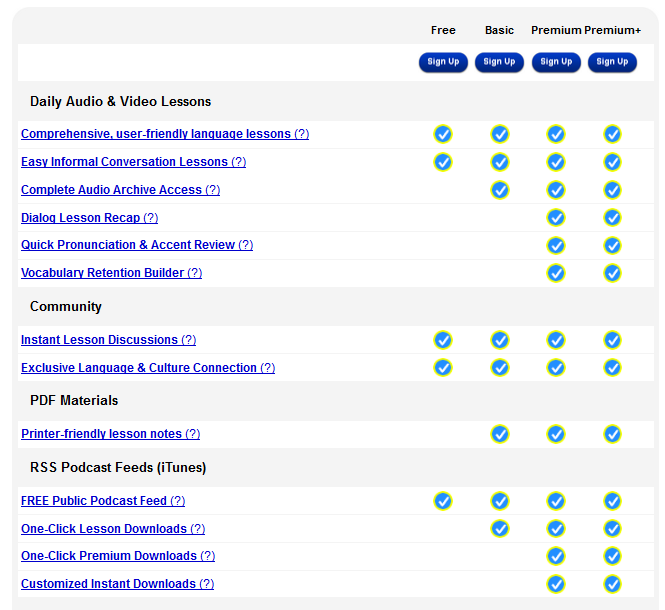Click Basic checkmark for Easy Informal Conversation
Screen dimensions: 665x610
pos(500,162)
